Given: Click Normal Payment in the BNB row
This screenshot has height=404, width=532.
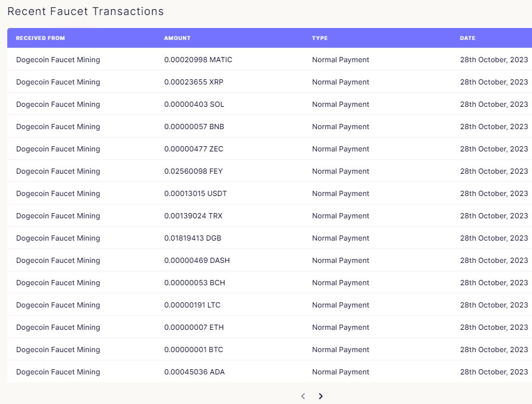Looking at the screenshot, I should point(340,127).
